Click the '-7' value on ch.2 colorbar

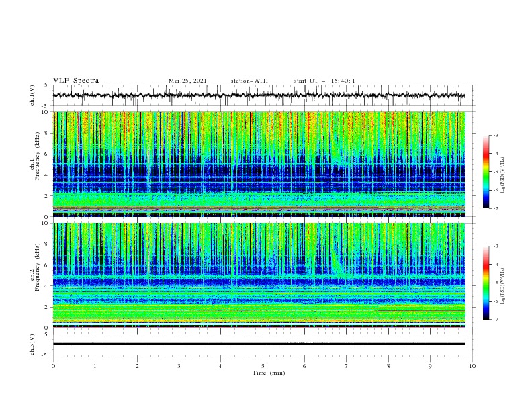pyautogui.click(x=495, y=320)
